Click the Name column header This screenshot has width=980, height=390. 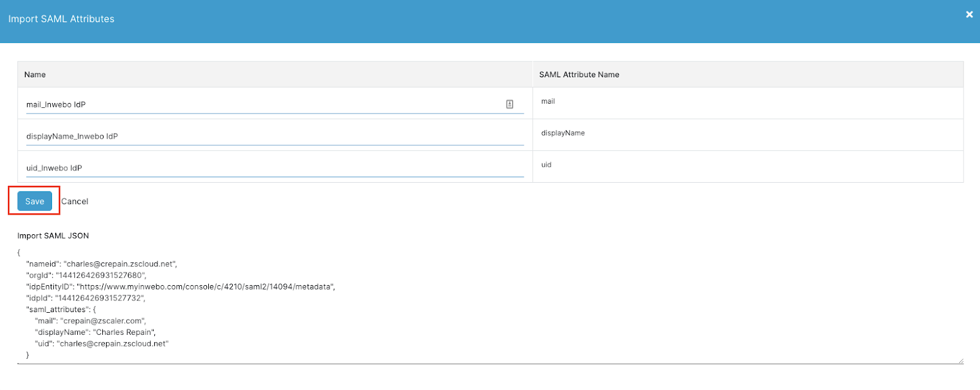click(x=35, y=75)
